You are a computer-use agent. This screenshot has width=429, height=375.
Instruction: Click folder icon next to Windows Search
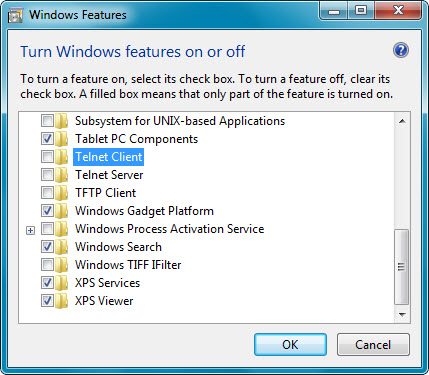62,247
